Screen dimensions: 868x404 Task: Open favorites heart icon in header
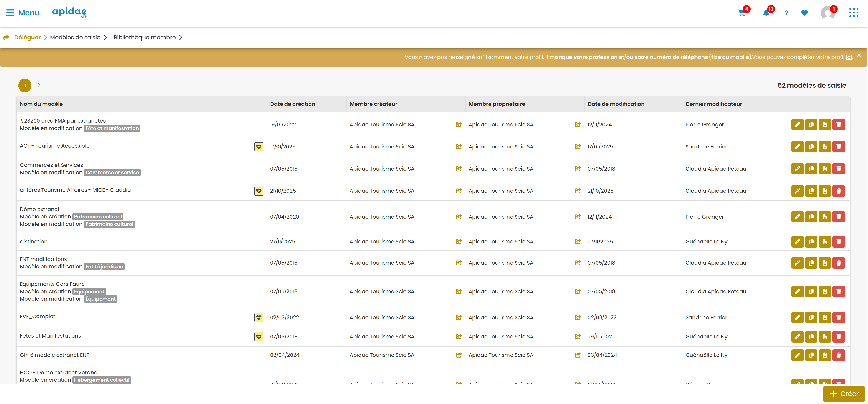[804, 13]
